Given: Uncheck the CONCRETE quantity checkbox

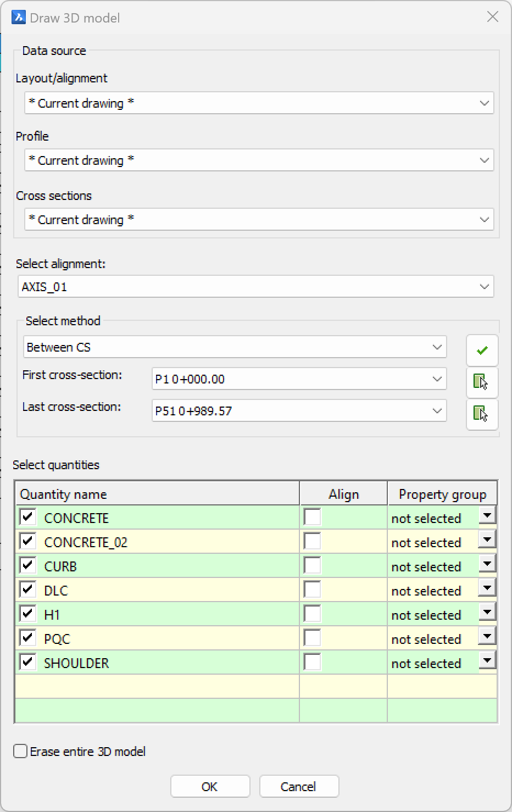Looking at the screenshot, I should (27, 517).
